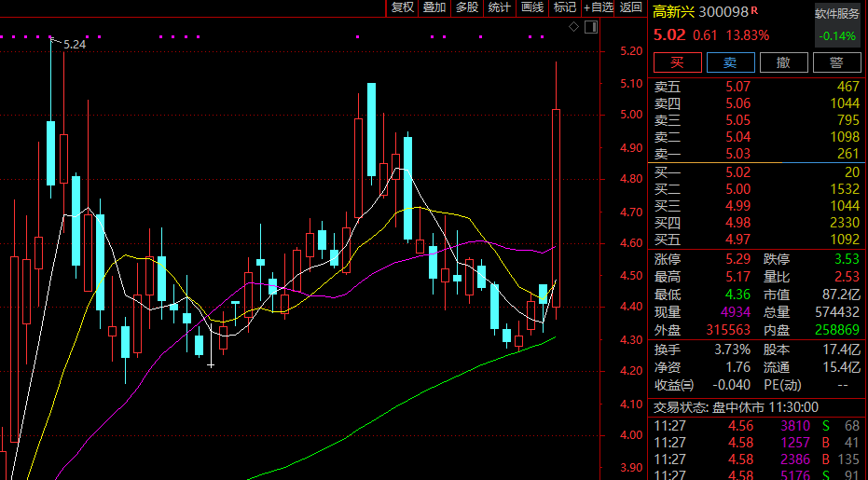Open the 标记 marker option
Viewport: 868px width, 480px height.
(x=565, y=7)
